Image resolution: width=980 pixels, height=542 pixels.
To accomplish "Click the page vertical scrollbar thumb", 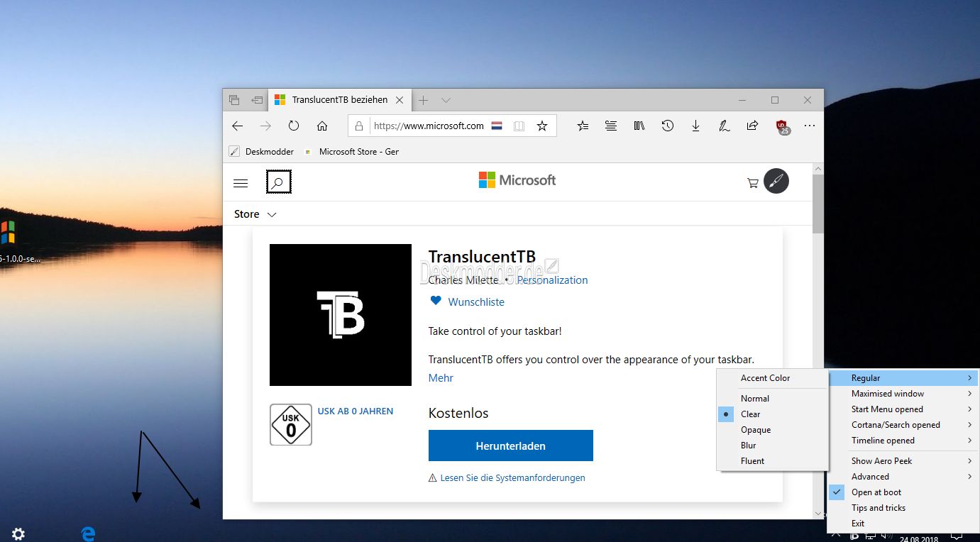I will click(x=818, y=204).
